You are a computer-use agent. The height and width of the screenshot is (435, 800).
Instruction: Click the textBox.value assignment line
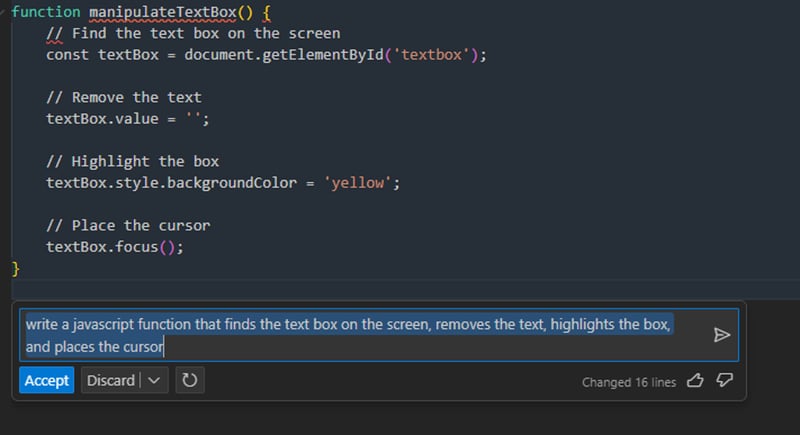click(x=128, y=118)
